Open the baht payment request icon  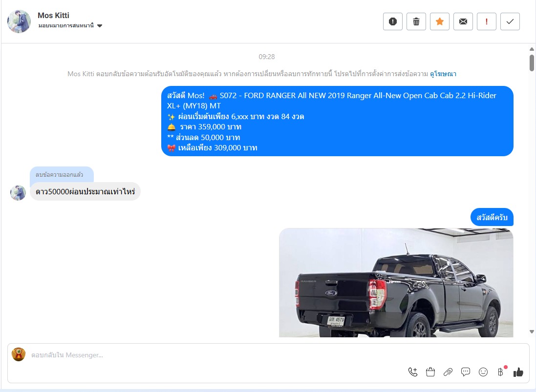[501, 372]
